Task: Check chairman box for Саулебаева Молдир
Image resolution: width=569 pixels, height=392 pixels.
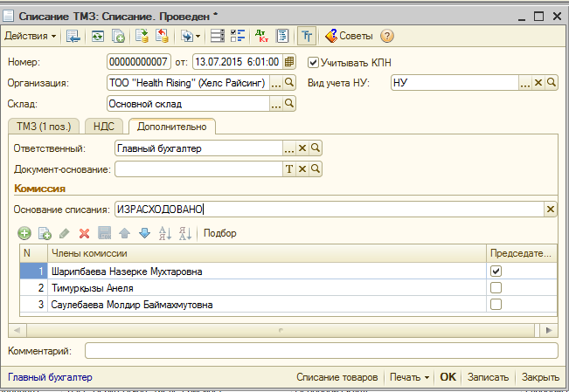Action: click(496, 304)
